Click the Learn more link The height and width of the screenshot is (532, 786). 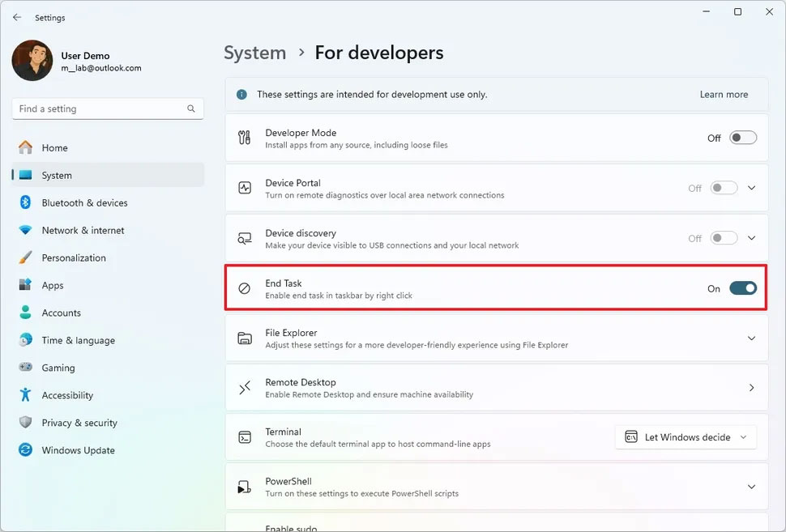(724, 95)
